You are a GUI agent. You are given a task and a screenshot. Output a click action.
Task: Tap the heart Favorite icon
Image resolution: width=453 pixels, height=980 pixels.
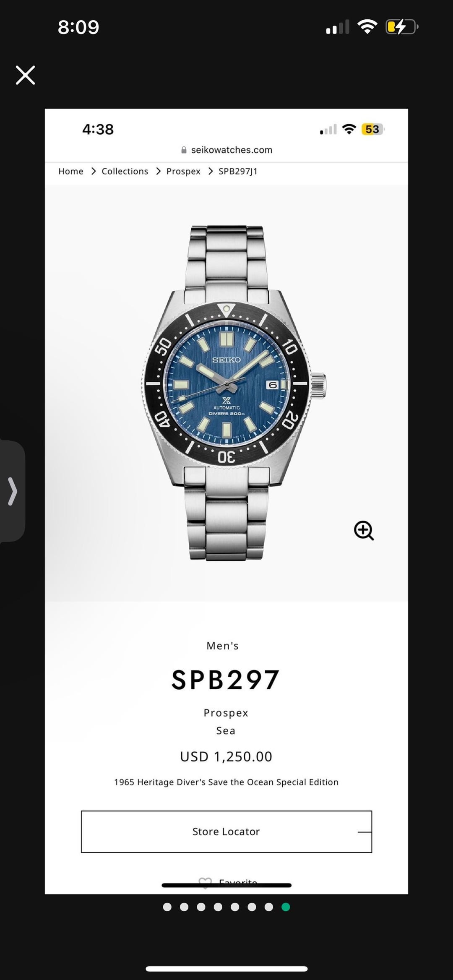coord(205,882)
